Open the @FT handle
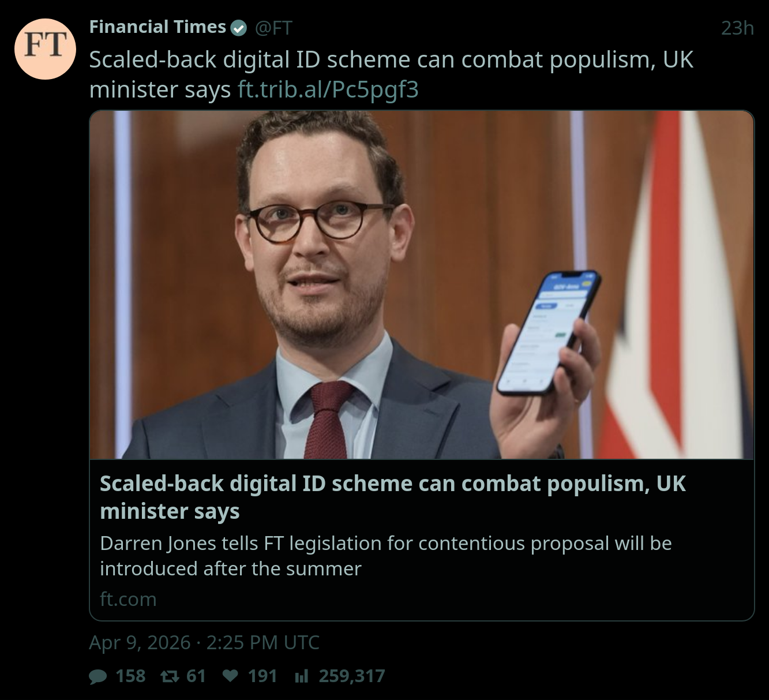This screenshot has width=769, height=700. point(273,28)
